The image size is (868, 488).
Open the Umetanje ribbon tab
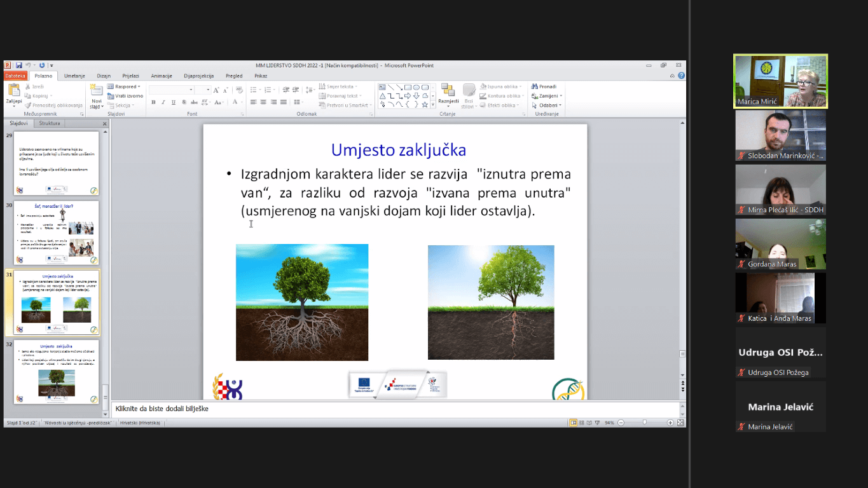click(74, 76)
